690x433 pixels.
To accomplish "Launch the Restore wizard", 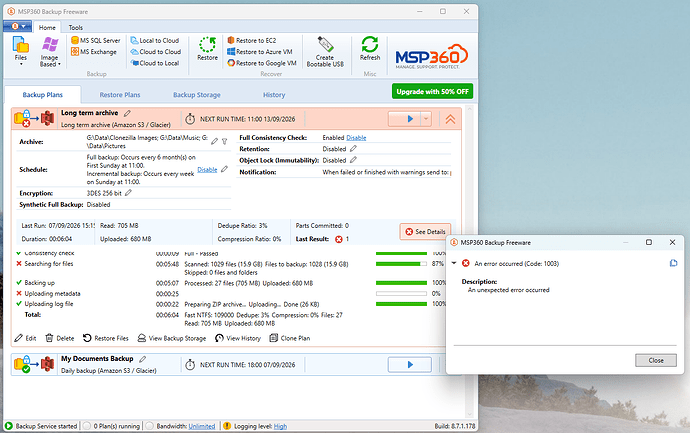I will point(207,48).
